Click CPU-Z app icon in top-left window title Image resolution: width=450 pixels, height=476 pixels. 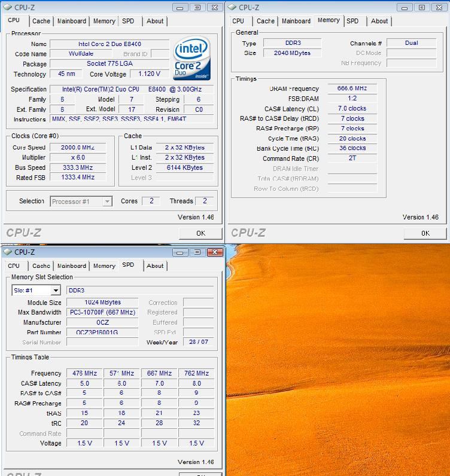[8, 7]
